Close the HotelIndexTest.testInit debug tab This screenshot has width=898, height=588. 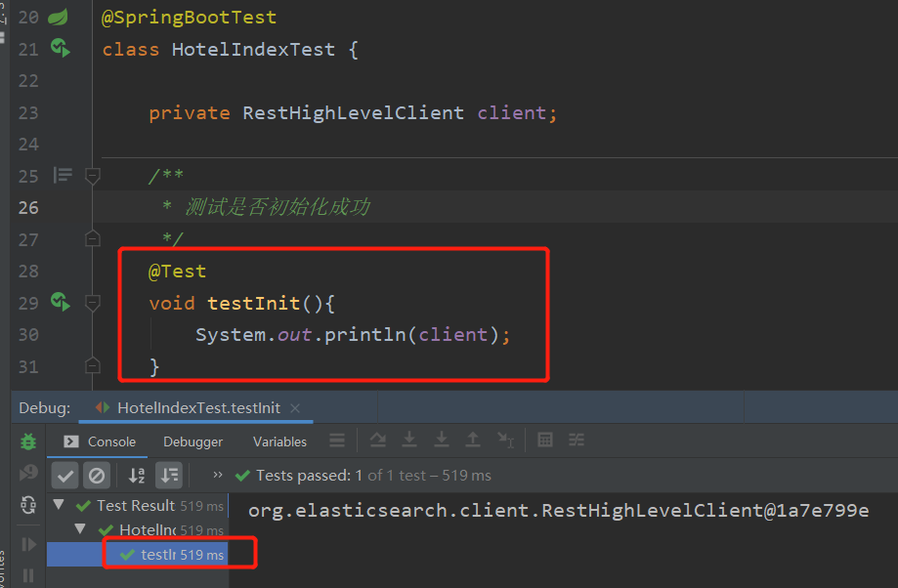[x=295, y=408]
